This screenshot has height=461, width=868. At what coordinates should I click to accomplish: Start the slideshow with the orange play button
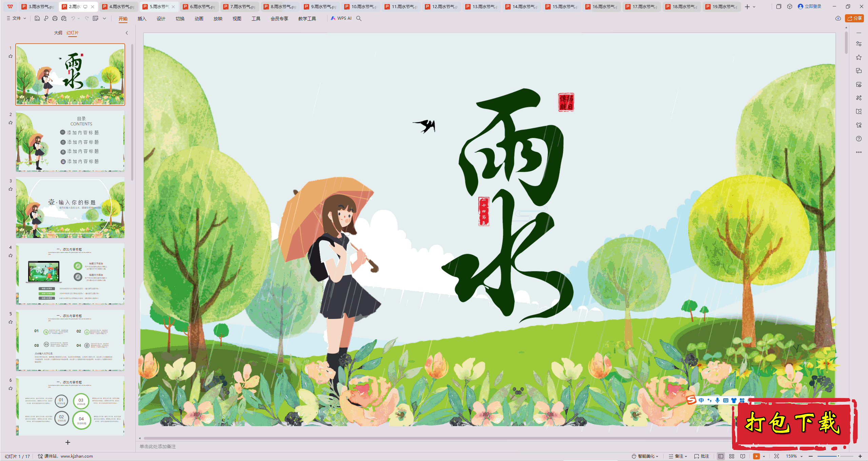756,456
